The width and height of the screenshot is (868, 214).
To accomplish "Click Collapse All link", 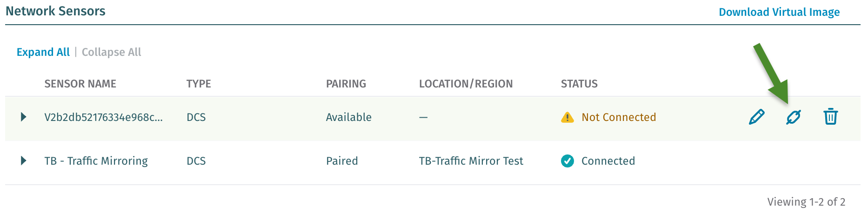I will (x=112, y=52).
